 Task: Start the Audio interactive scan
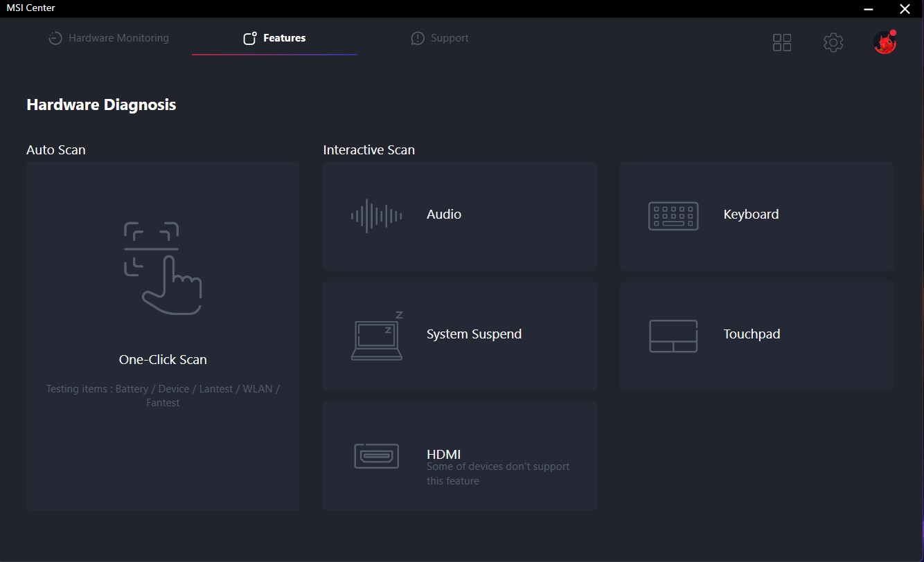pos(444,215)
